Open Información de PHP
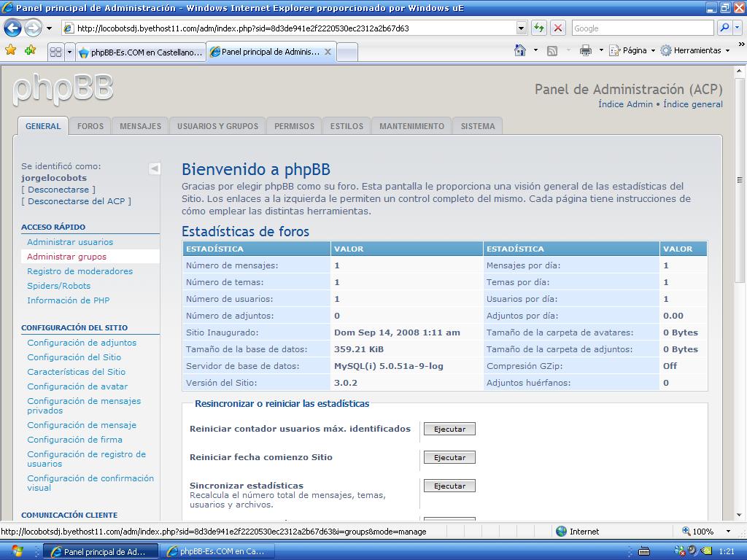Viewport: 747px width, 560px height. [68, 300]
